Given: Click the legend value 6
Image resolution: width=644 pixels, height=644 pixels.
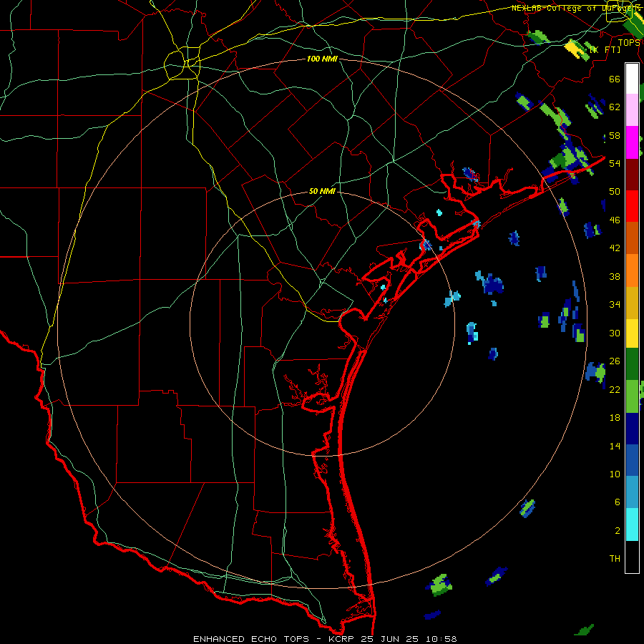Looking at the screenshot, I should (618, 502).
